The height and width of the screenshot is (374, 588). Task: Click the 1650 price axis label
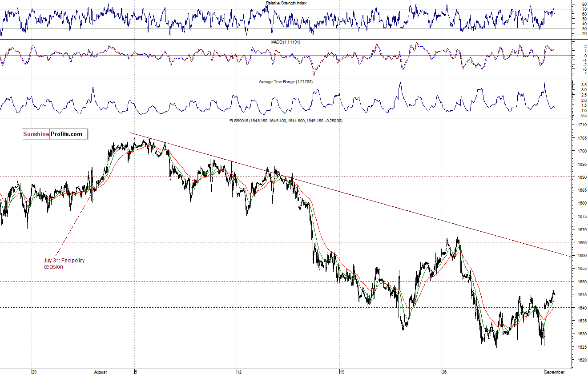582,282
